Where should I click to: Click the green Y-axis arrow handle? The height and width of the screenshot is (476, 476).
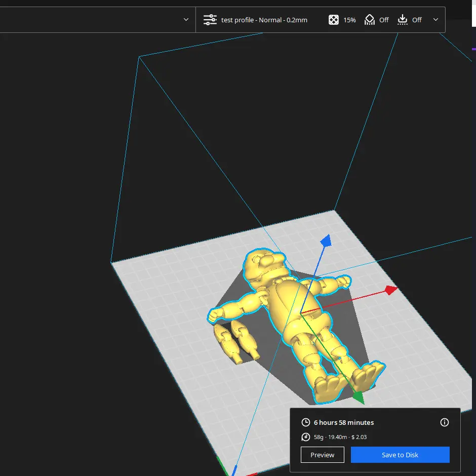[x=359, y=398]
